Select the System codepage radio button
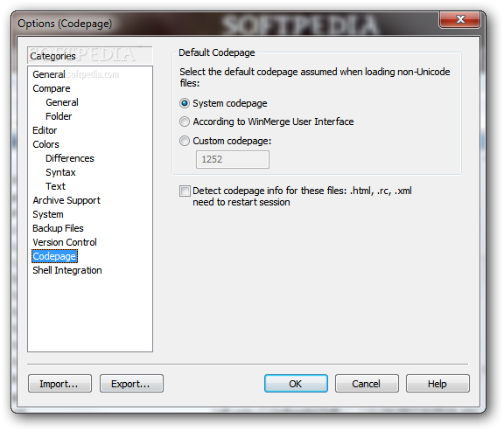 point(185,103)
